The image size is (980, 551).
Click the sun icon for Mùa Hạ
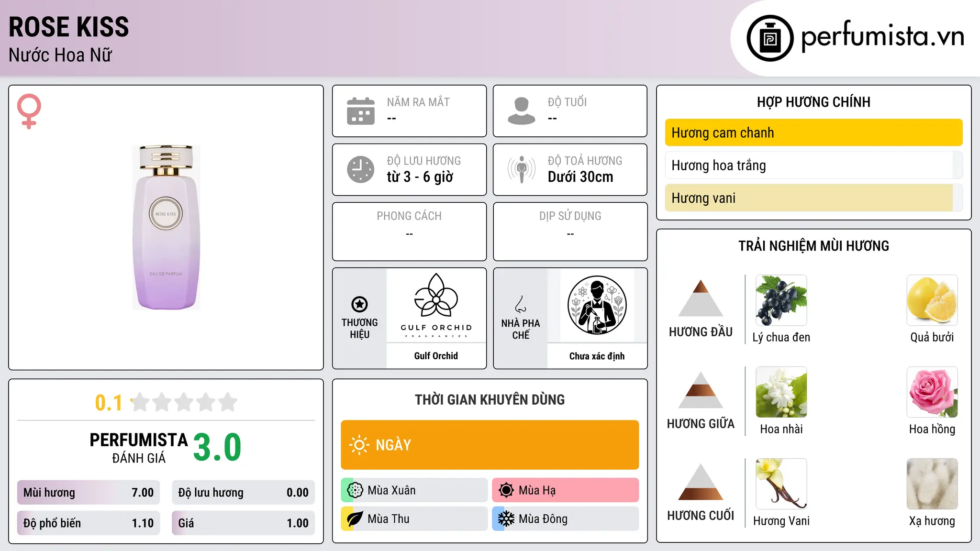point(506,490)
